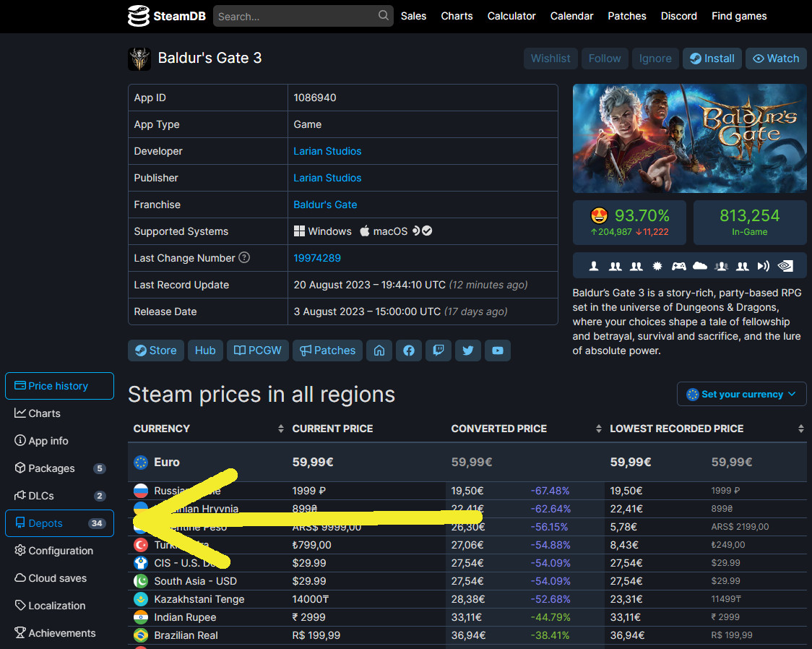Open the Twitch icon link
Viewport: 812px width, 649px height.
tap(438, 351)
